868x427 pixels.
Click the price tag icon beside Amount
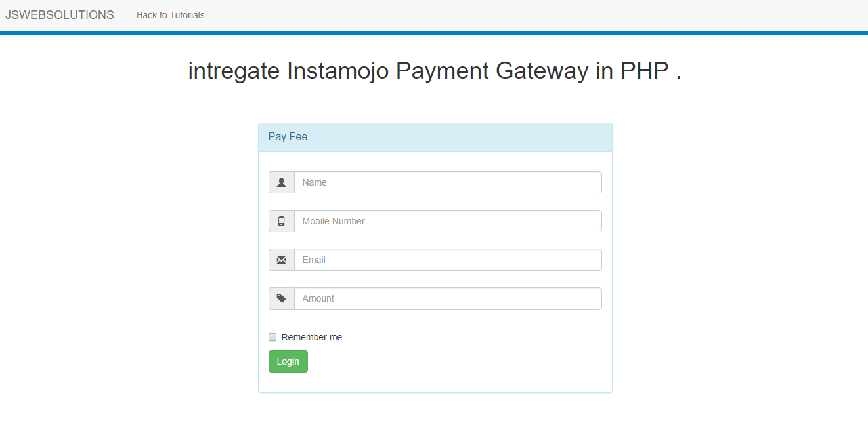[x=282, y=298]
